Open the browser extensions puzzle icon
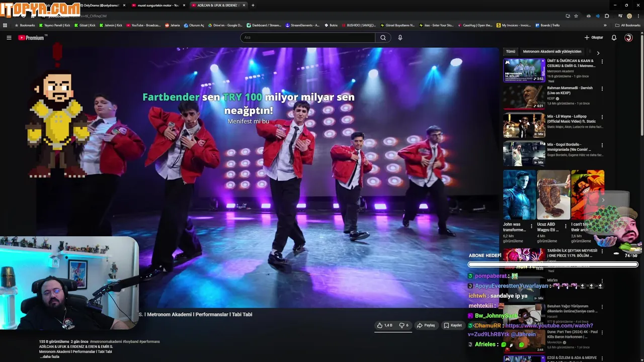Viewport: 644px width, 362px height. tap(607, 16)
